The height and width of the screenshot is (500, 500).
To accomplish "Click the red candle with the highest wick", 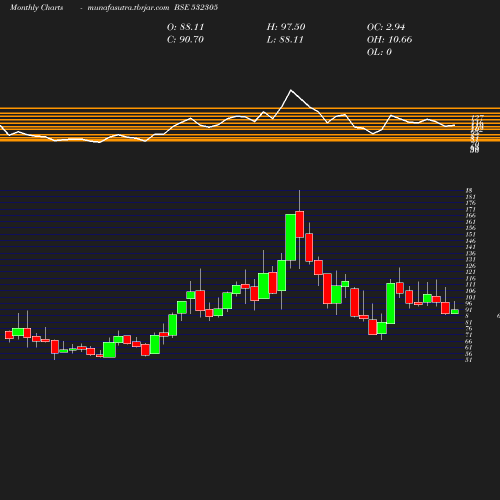I will [300, 224].
